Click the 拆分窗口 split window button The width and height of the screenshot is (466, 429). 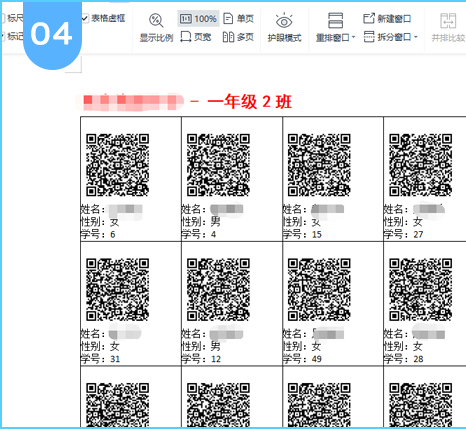(x=387, y=37)
